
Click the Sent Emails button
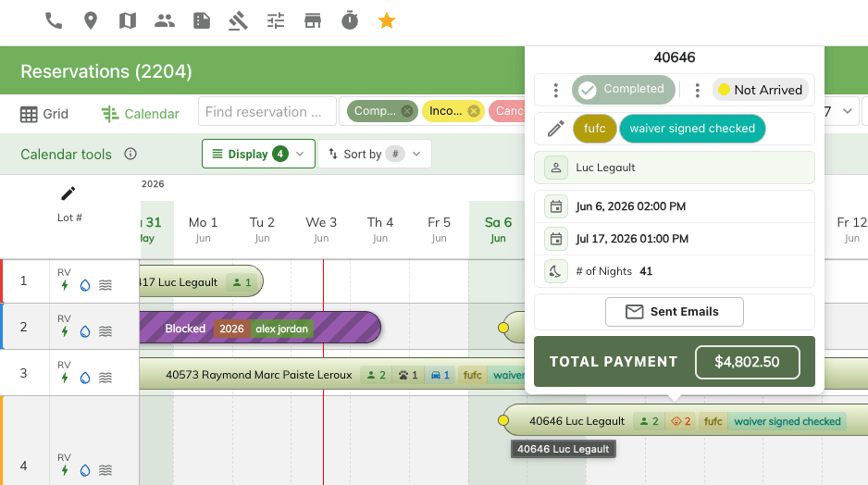point(675,312)
